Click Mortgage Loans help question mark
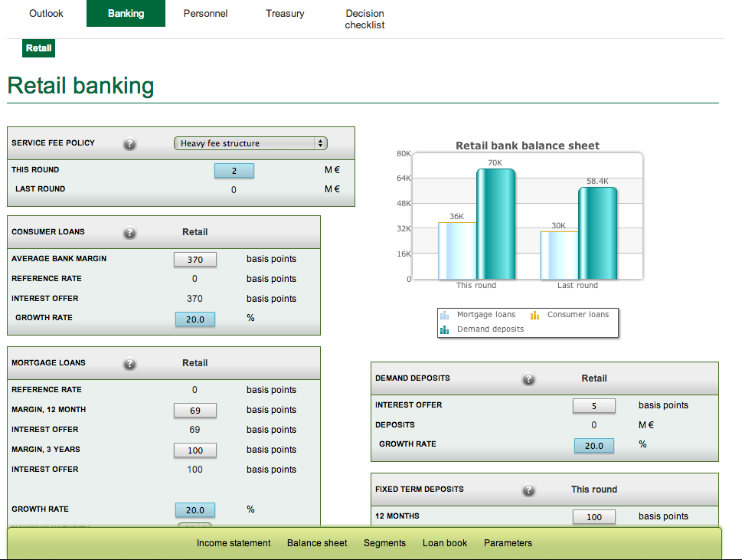Image resolution: width=742 pixels, height=560 pixels. pyautogui.click(x=130, y=364)
